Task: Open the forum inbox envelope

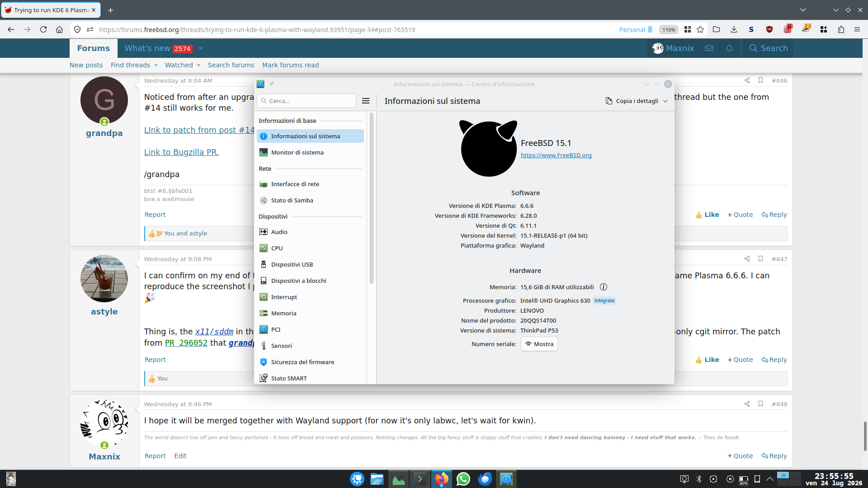Action: point(709,48)
